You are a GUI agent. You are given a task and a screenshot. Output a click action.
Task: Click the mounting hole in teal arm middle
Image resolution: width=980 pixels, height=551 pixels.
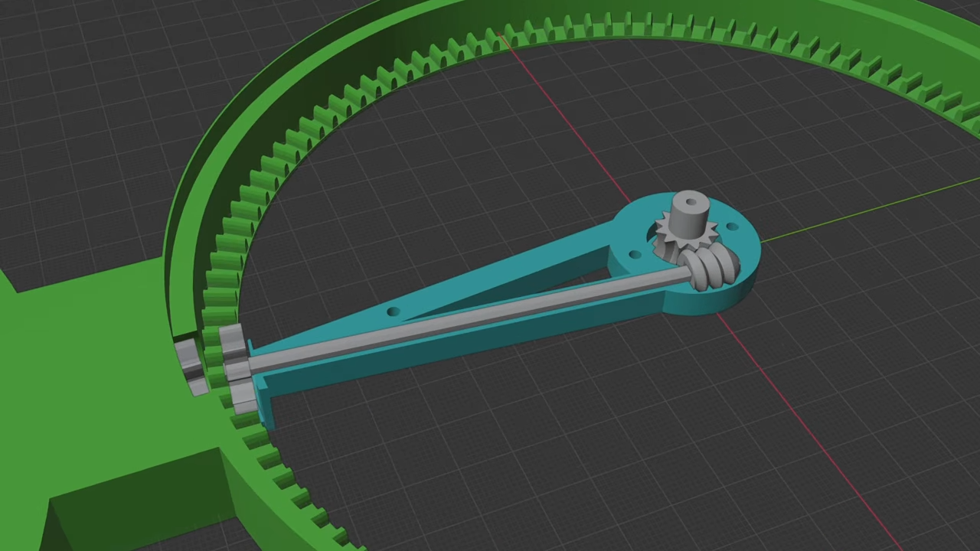pos(393,311)
